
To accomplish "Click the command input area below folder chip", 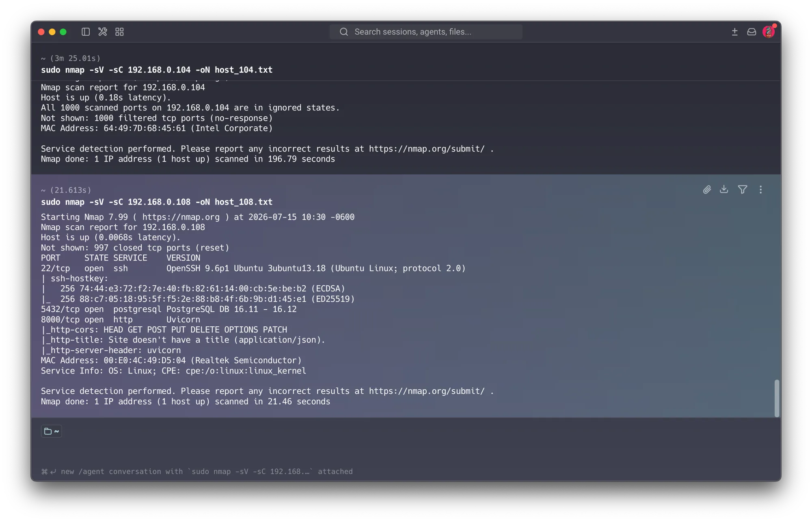I will tap(406, 451).
